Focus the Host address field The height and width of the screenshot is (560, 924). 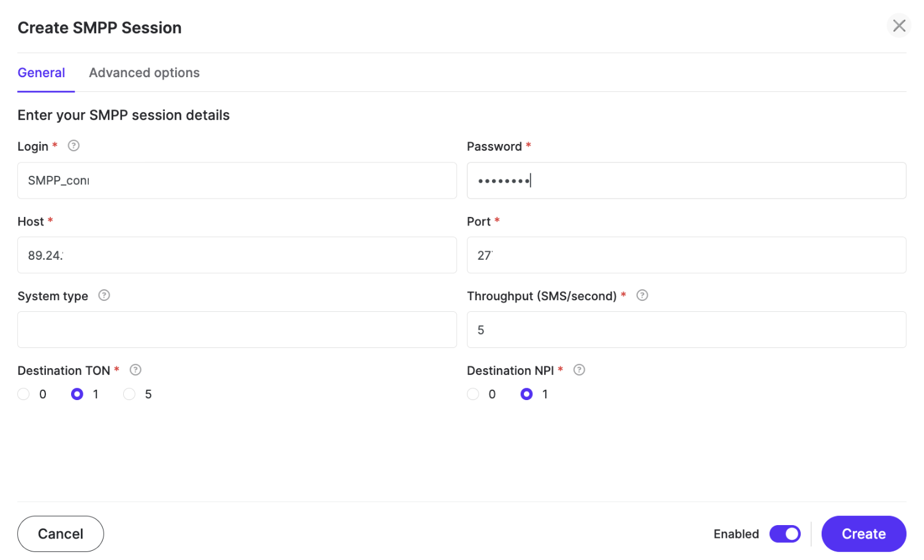click(x=237, y=255)
